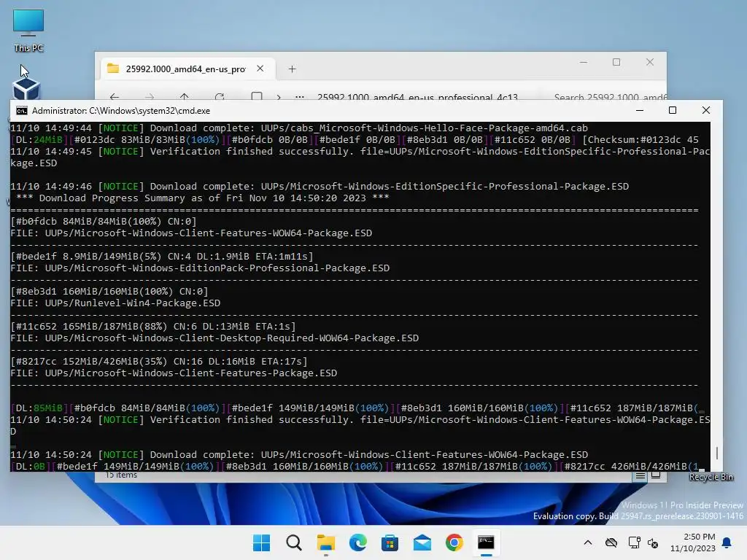Select the Command Prompt taskbar icon
The width and height of the screenshot is (747, 560).
(486, 542)
